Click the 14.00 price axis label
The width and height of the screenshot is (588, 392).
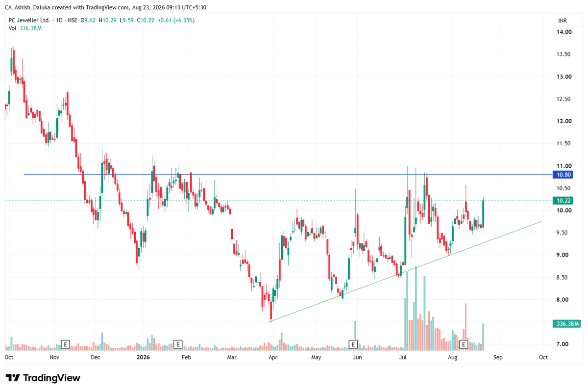click(x=564, y=32)
